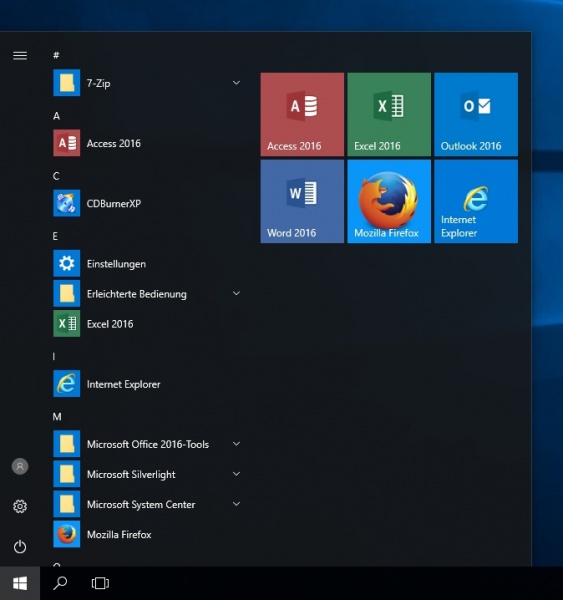Image resolution: width=563 pixels, height=600 pixels.
Task: Click the E letter header
Action: tap(55, 236)
